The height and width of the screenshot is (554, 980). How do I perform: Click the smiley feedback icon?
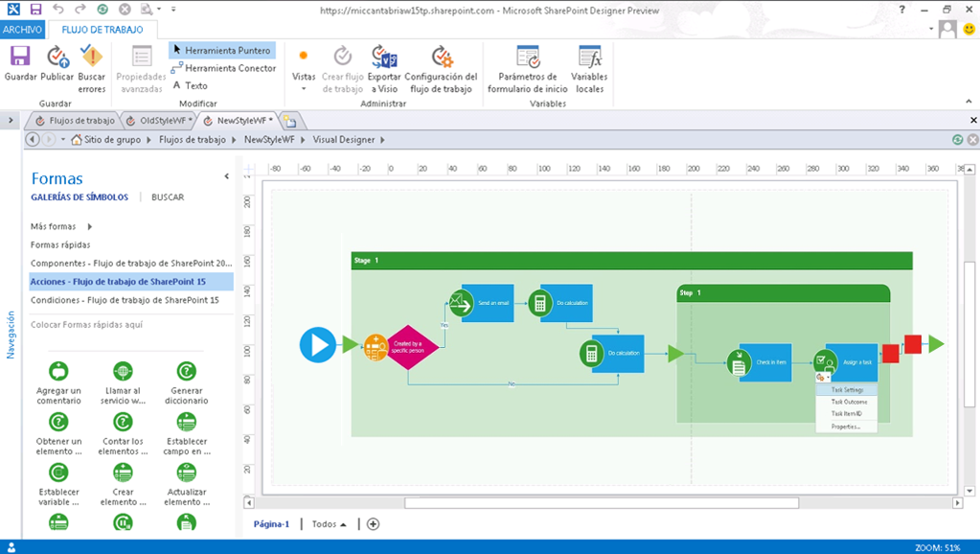(969, 29)
